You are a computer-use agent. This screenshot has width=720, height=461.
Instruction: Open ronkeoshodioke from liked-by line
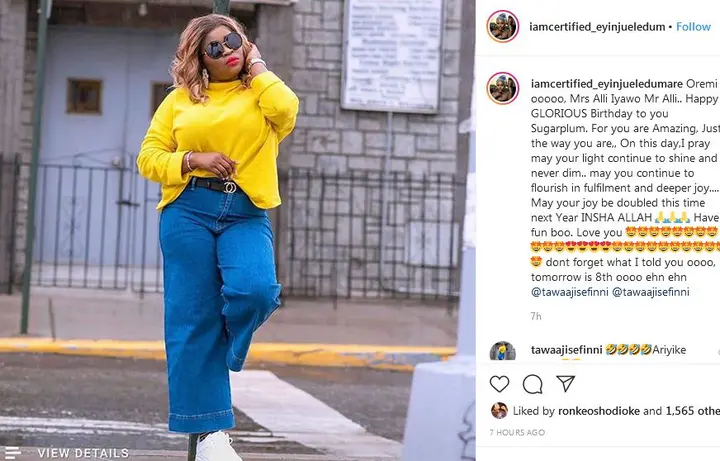click(599, 411)
